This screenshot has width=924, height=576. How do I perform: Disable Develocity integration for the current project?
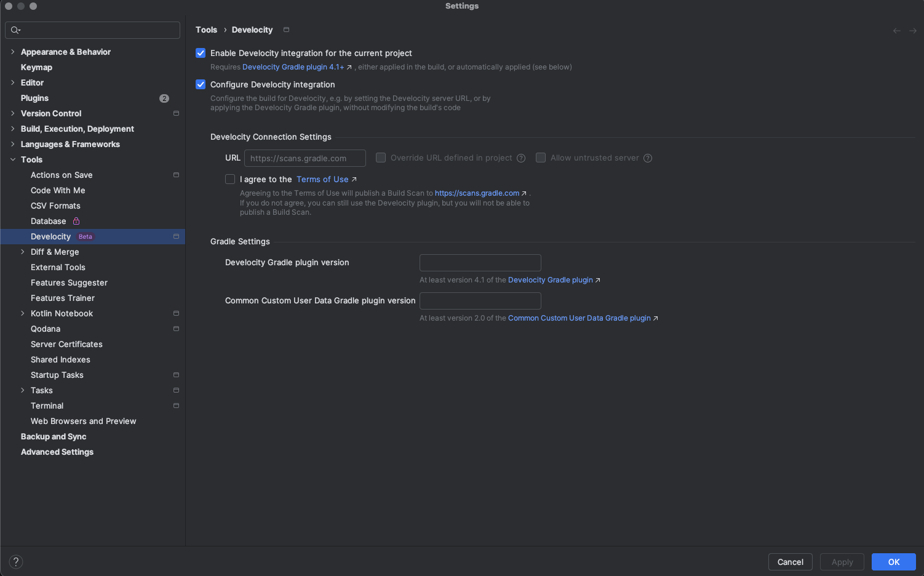(201, 53)
